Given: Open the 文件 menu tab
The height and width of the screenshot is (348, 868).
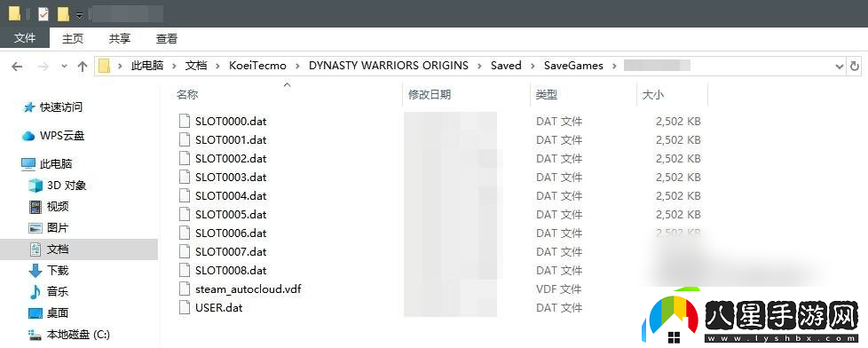Looking at the screenshot, I should 25,38.
